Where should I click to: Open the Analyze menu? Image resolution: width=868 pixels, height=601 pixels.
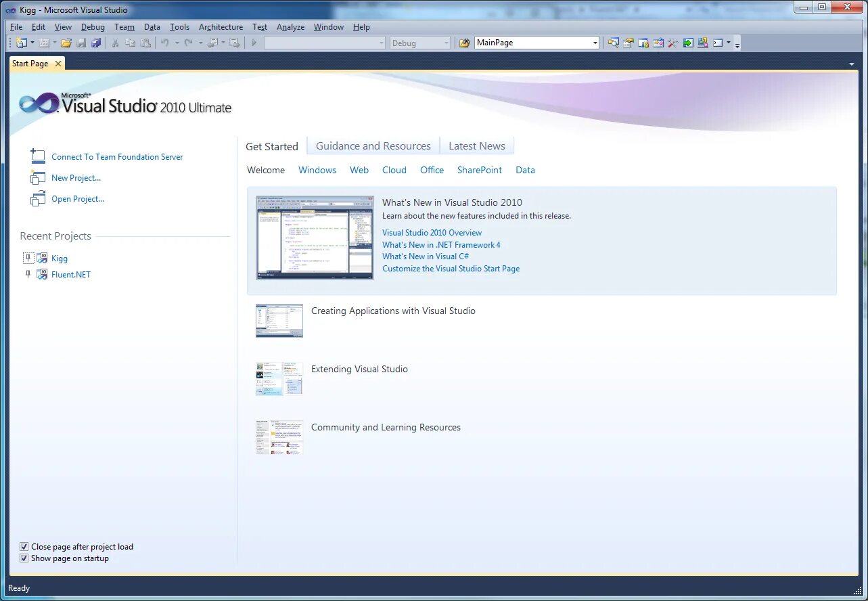pyautogui.click(x=290, y=27)
